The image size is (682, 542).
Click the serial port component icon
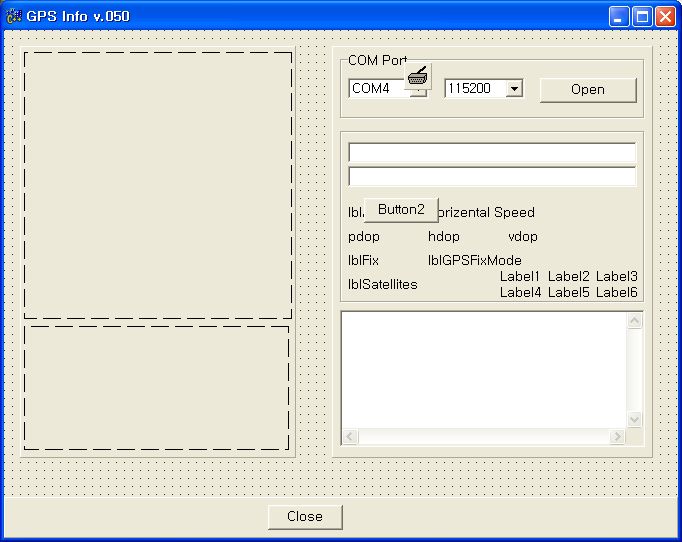(418, 77)
